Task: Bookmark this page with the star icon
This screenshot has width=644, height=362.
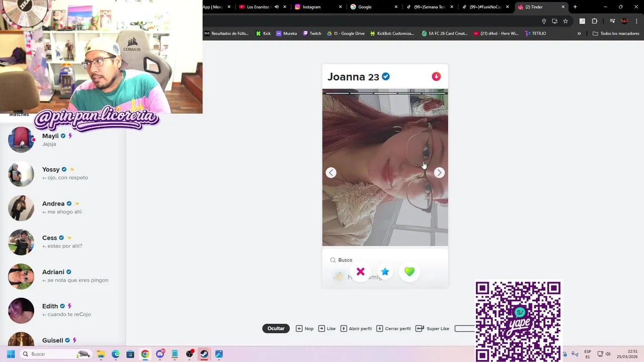Action: pyautogui.click(x=566, y=21)
